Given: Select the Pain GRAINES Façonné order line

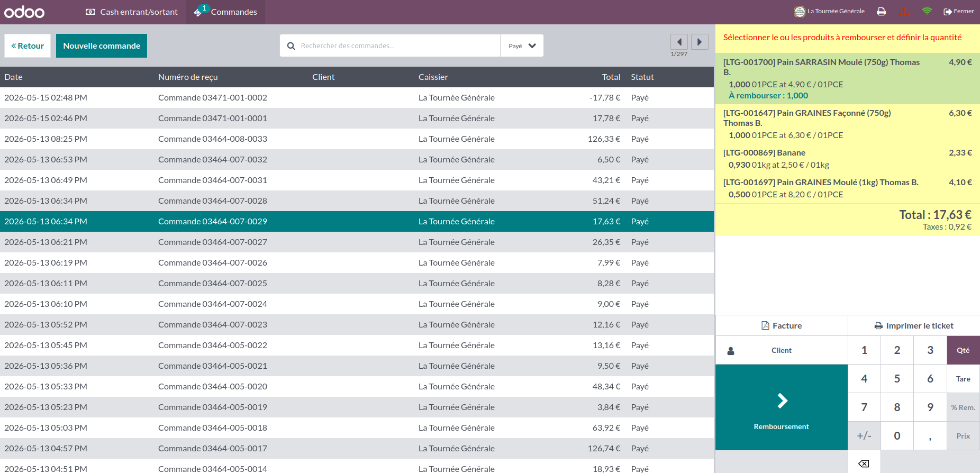Looking at the screenshot, I should pos(848,124).
